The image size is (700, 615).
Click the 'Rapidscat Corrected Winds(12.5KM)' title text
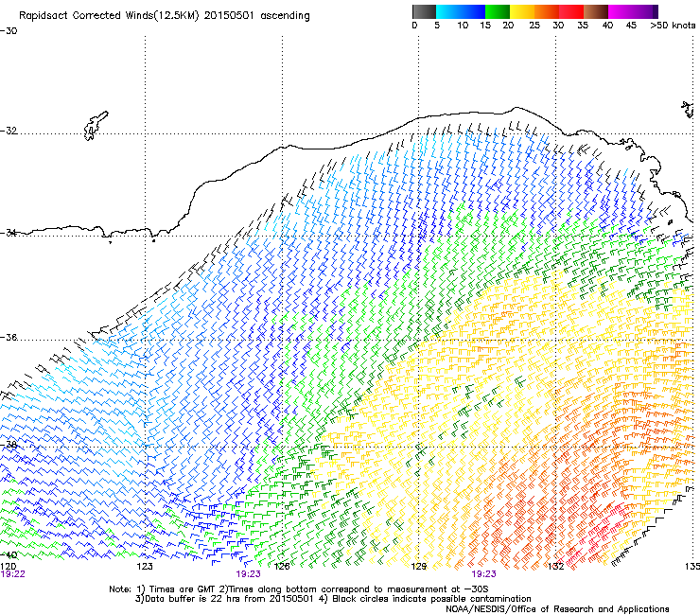(x=109, y=16)
